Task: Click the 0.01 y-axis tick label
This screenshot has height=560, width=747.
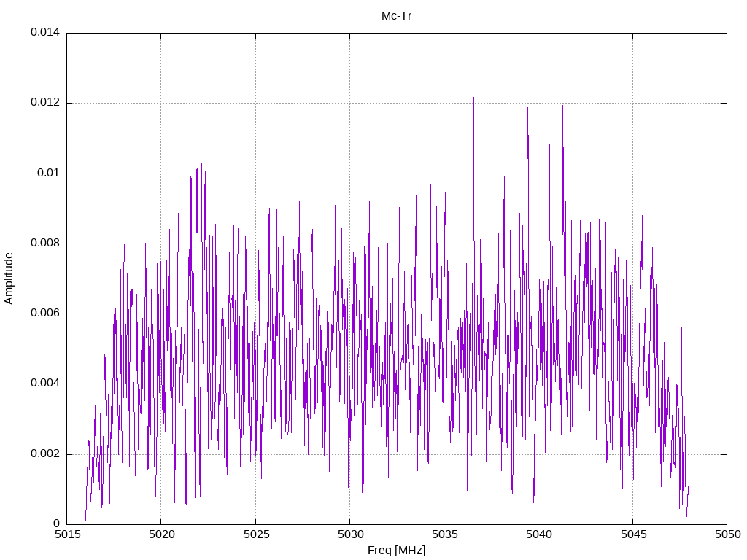Action: [49, 173]
